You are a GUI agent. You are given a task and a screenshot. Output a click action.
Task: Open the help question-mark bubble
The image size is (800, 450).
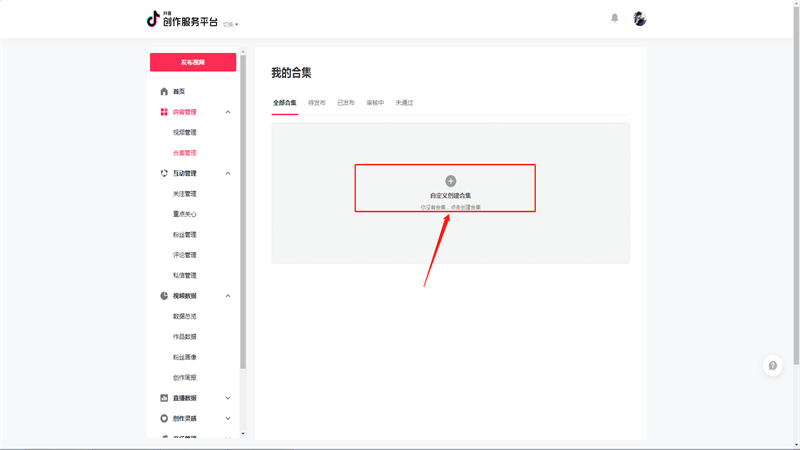tap(773, 366)
